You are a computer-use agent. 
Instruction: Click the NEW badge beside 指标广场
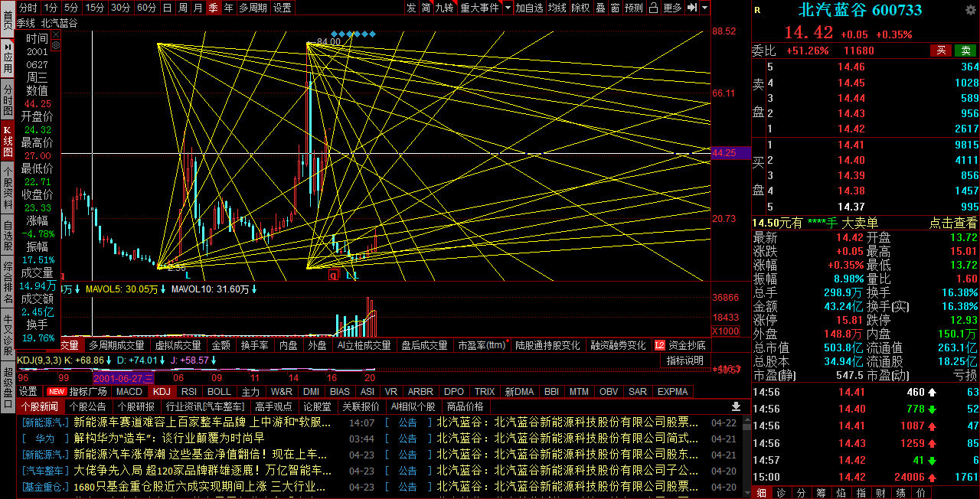point(57,391)
